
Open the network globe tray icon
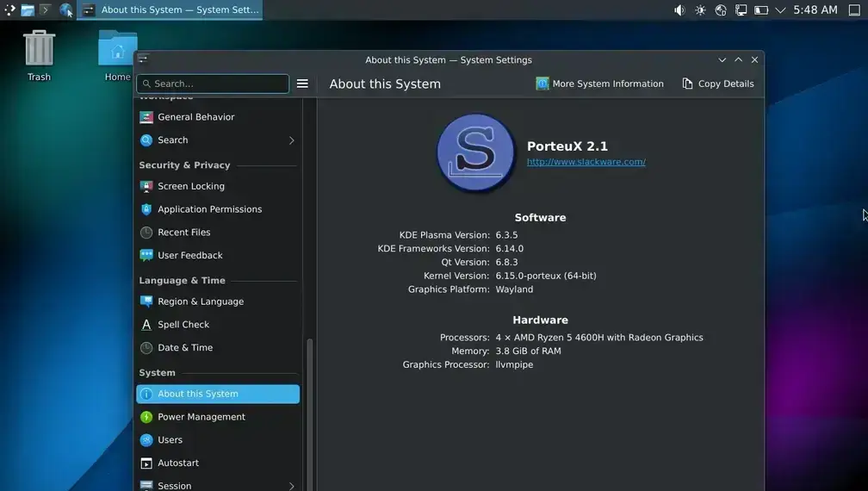tap(721, 10)
